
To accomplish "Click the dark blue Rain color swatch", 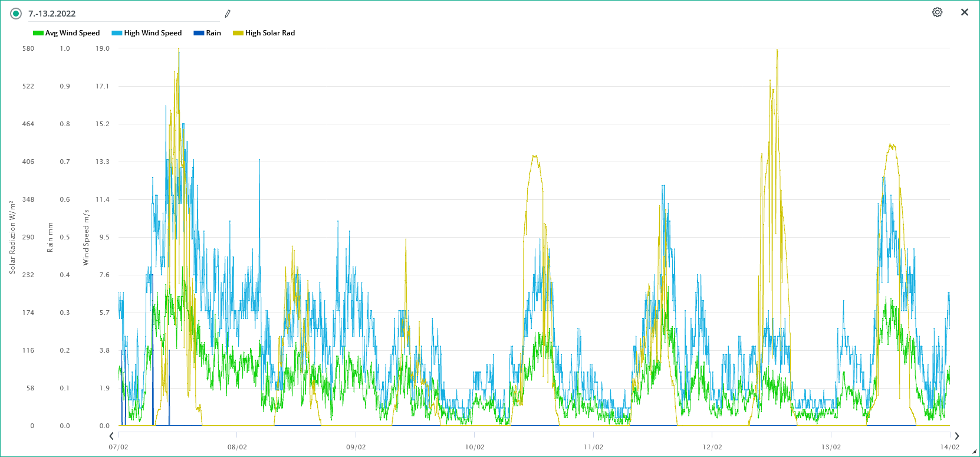I will tap(199, 33).
